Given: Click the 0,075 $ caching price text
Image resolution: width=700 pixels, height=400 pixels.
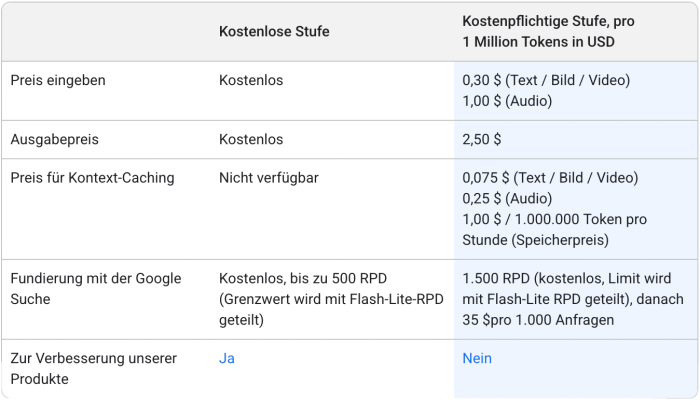Looking at the screenshot, I should 550,178.
